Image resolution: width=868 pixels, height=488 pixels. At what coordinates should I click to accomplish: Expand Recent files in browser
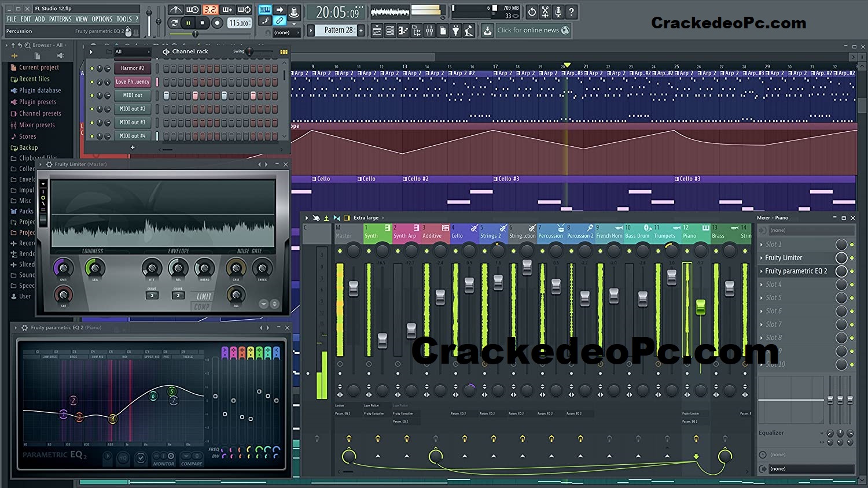tap(30, 79)
